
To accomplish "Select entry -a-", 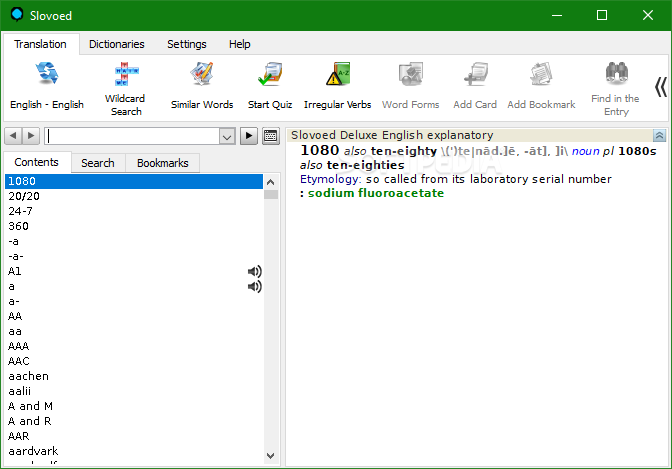I will 134,256.
